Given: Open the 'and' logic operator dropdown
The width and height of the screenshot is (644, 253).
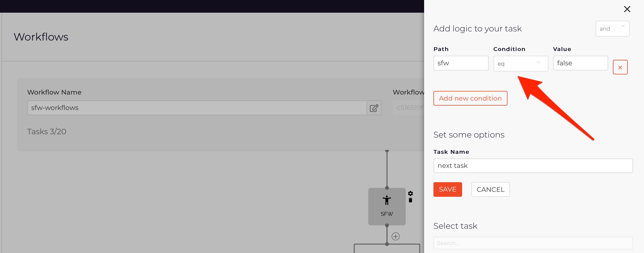Looking at the screenshot, I should tap(612, 29).
